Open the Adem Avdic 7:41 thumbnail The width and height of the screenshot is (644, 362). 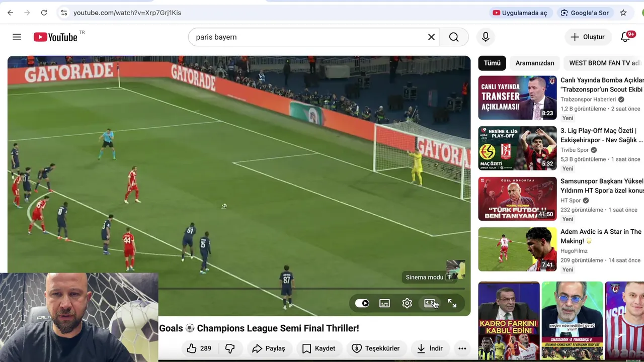pyautogui.click(x=517, y=249)
